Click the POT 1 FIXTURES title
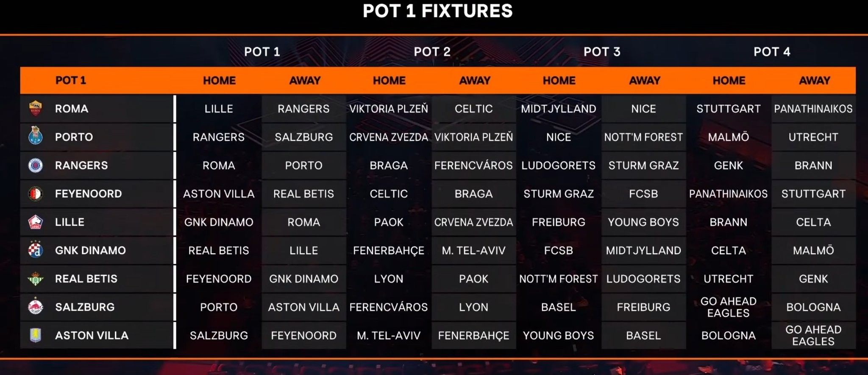This screenshot has width=868, height=375. tap(437, 11)
